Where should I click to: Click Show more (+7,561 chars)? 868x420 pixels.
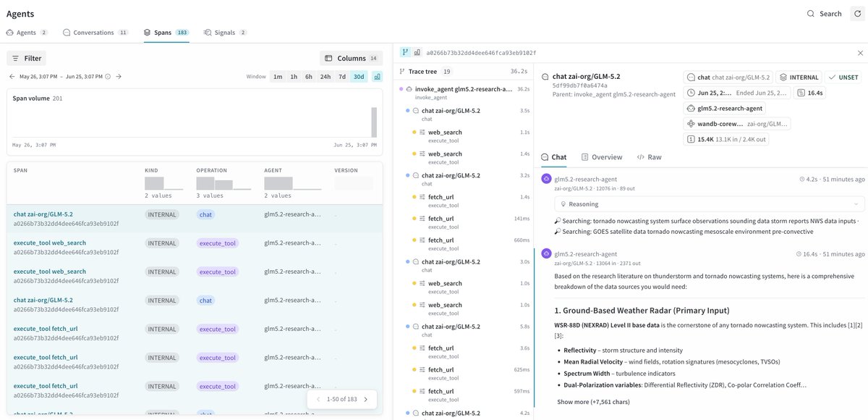point(593,402)
